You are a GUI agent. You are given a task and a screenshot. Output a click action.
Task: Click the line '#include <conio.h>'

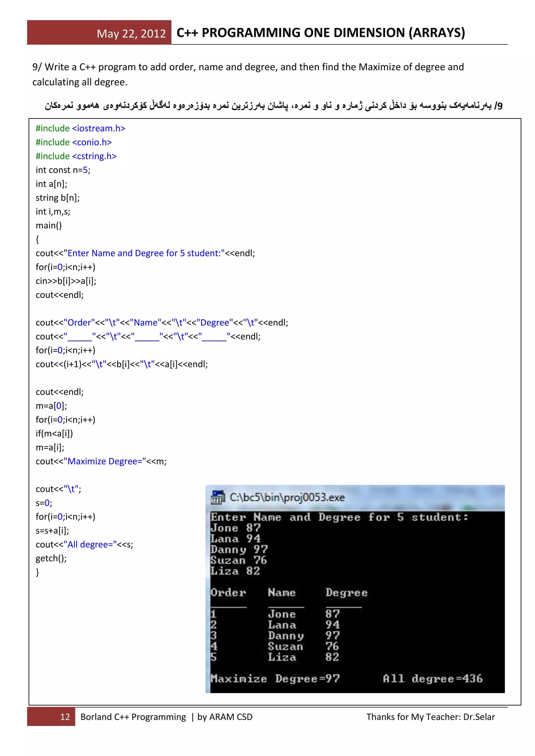pyautogui.click(x=74, y=142)
